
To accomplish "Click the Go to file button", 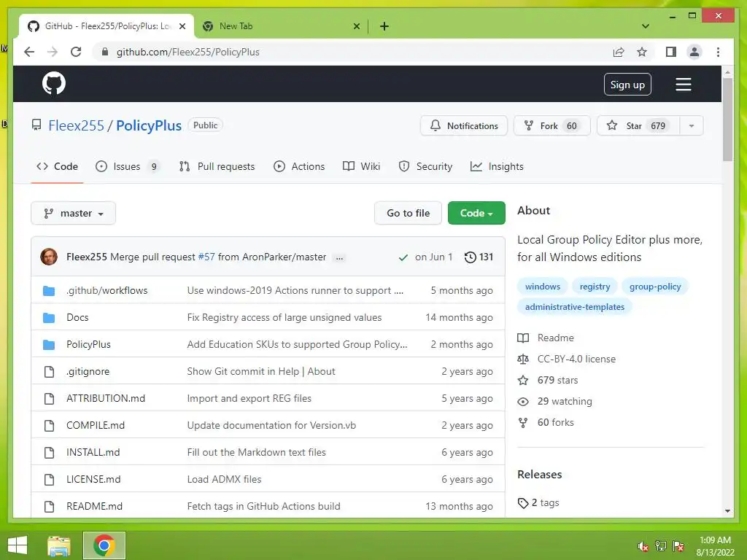I will point(408,214).
